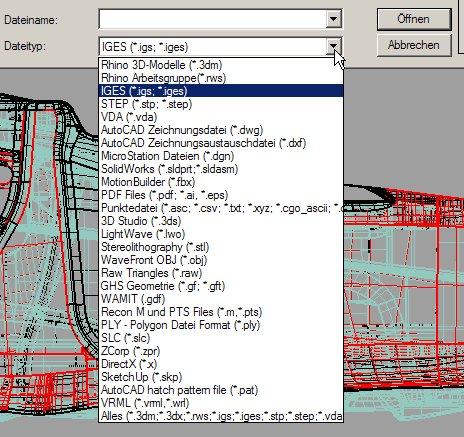Click the Öffnen button
The width and height of the screenshot is (464, 437).
tap(414, 19)
